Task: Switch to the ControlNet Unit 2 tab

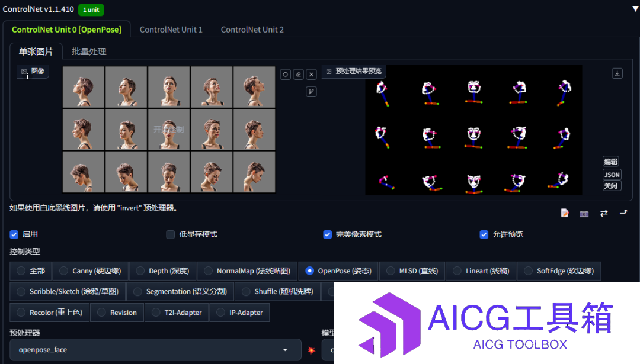Action: [252, 30]
